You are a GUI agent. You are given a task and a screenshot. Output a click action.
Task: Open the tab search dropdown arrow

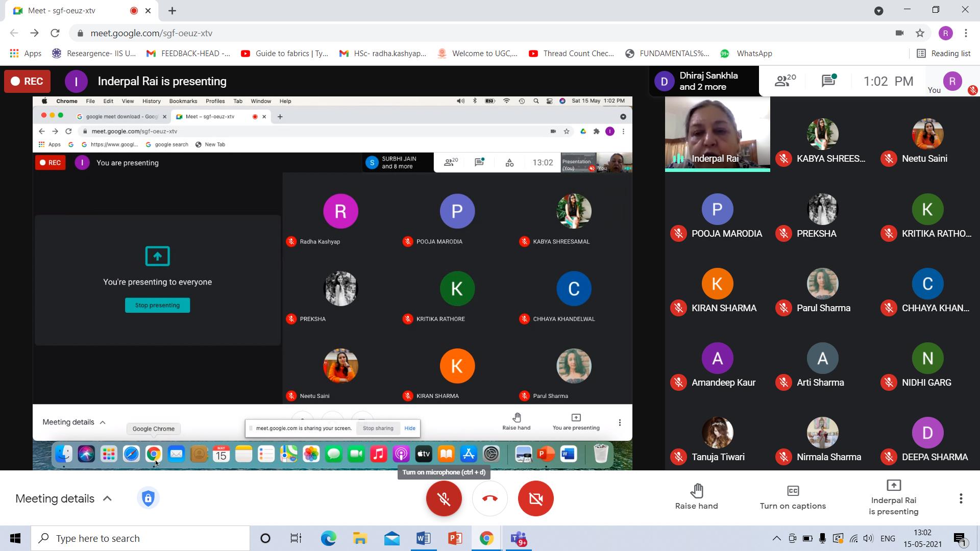[878, 11]
